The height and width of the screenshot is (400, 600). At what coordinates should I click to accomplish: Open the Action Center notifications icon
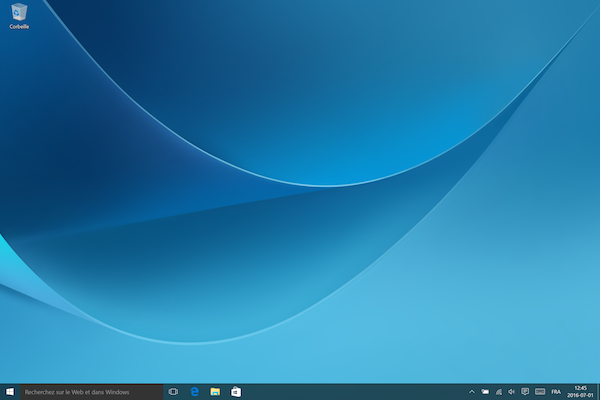click(x=525, y=392)
